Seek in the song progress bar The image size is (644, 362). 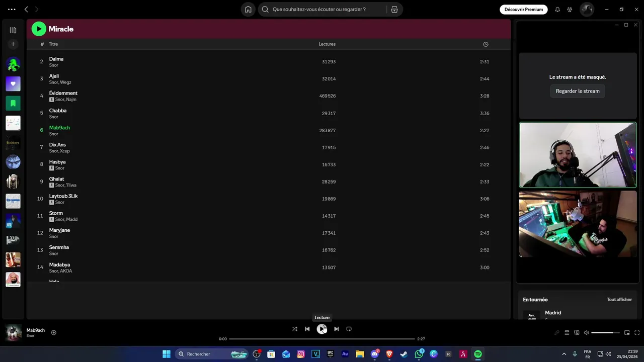tap(322, 339)
